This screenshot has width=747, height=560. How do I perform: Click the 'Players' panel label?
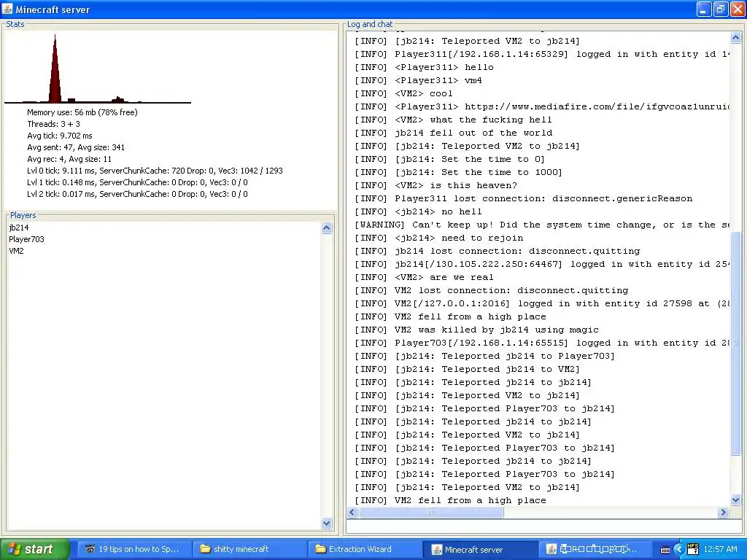[x=23, y=215]
